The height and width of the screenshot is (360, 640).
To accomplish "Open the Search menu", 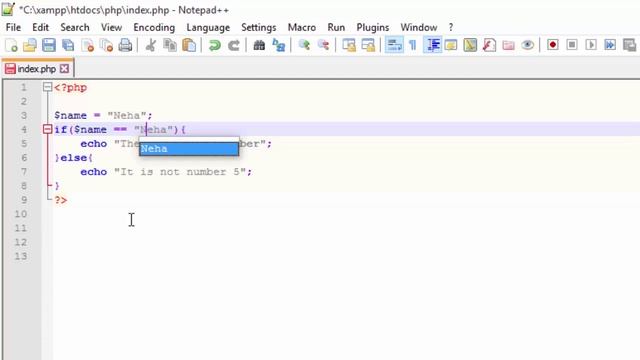I will pyautogui.click(x=75, y=27).
